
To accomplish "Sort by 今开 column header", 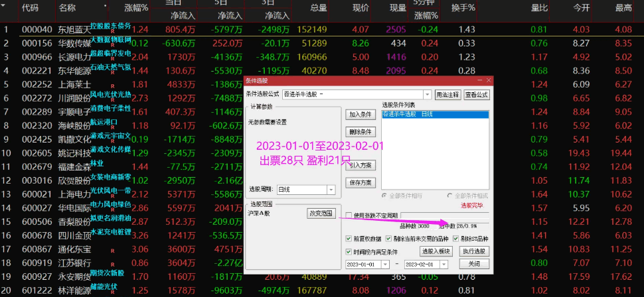I will pyautogui.click(x=582, y=7).
